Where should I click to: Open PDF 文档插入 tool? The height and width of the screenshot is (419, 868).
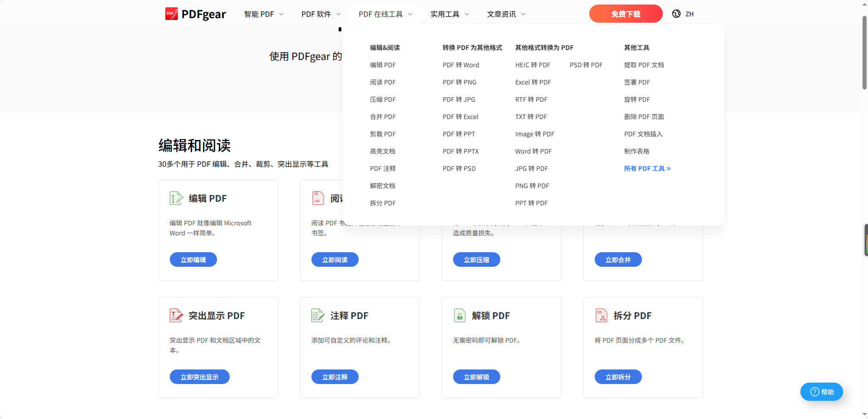click(x=643, y=134)
